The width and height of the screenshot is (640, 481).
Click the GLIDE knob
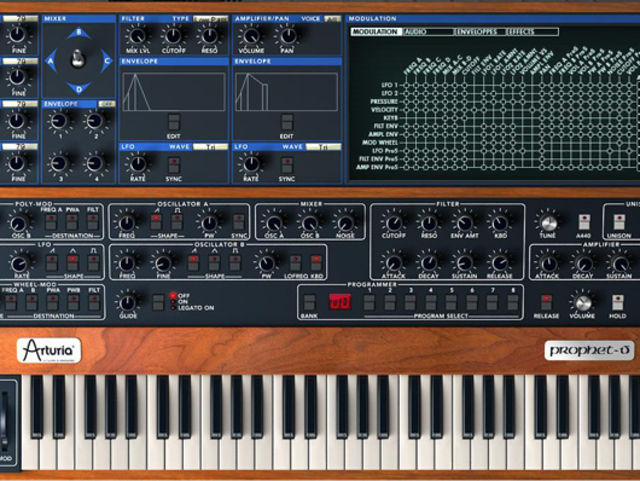[x=127, y=303]
